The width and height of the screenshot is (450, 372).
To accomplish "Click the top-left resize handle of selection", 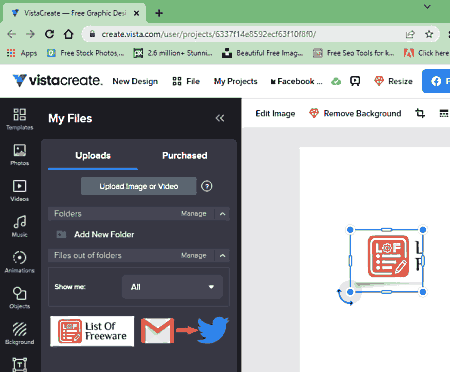I will coord(350,230).
